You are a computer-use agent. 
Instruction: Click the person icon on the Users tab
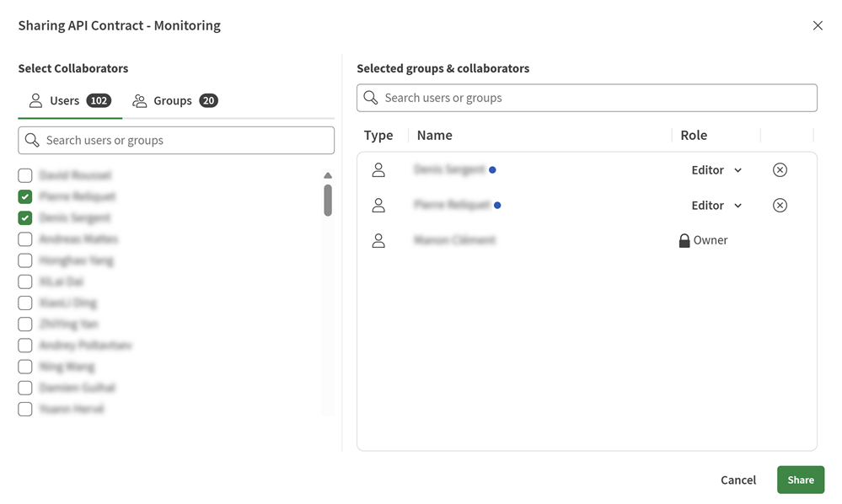click(35, 100)
